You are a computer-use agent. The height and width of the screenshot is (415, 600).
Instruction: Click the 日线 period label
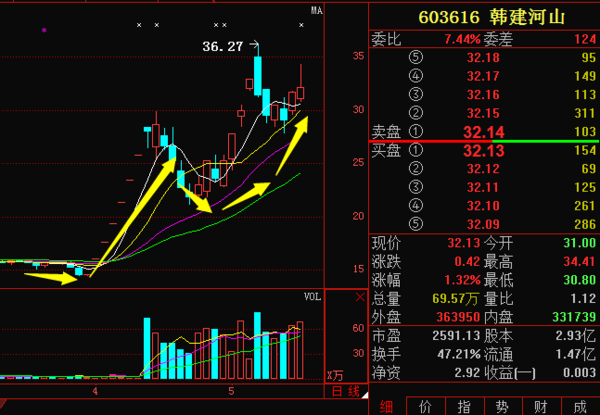click(346, 391)
